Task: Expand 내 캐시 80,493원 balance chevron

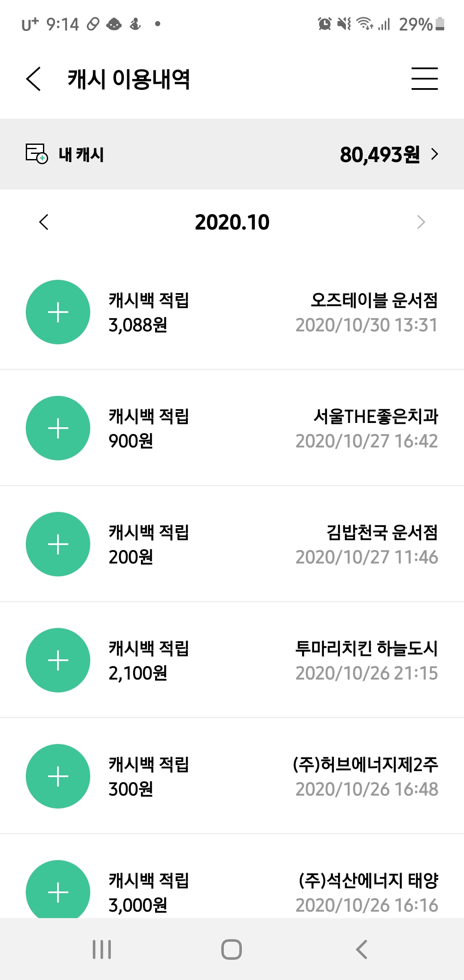Action: pos(435,154)
